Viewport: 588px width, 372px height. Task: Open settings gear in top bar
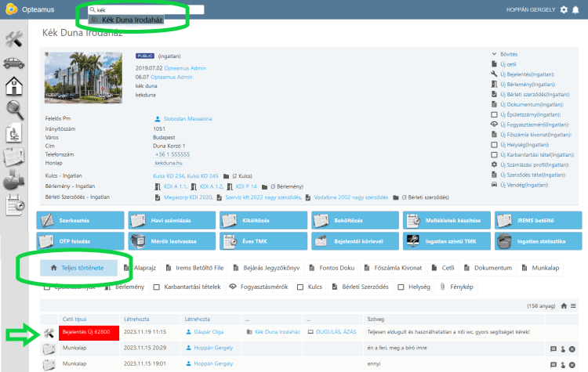pyautogui.click(x=564, y=10)
